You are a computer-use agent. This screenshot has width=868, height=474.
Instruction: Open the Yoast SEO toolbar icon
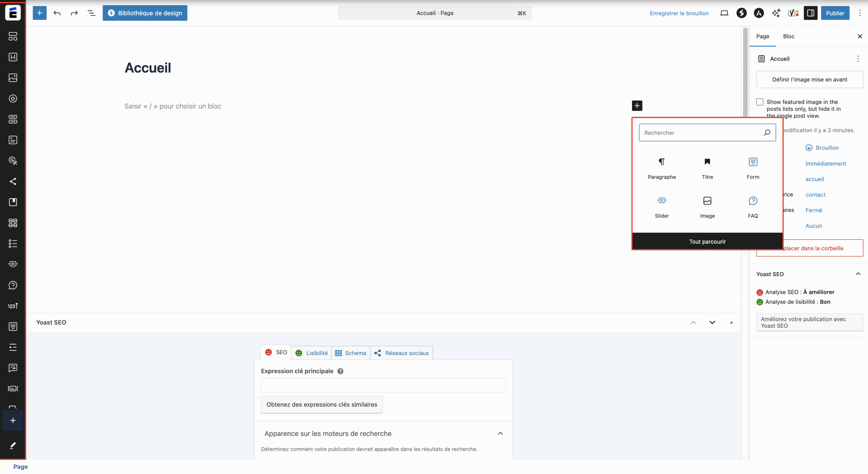[x=793, y=13]
